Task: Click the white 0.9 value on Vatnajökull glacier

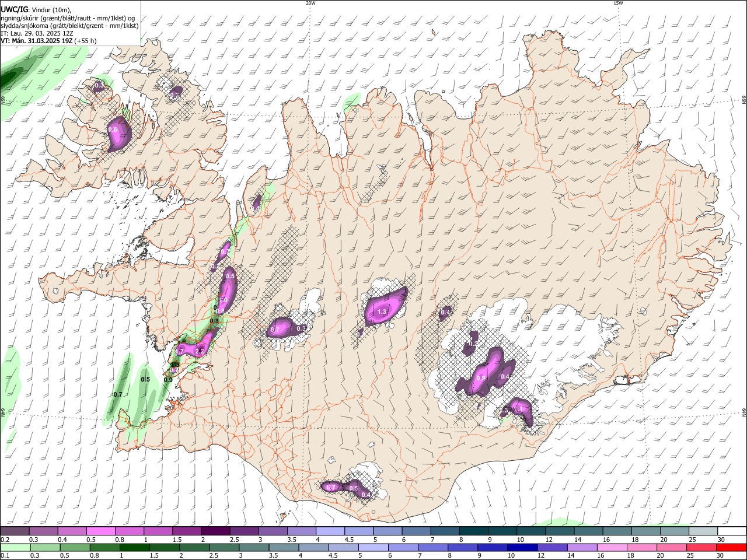Action: click(x=481, y=378)
